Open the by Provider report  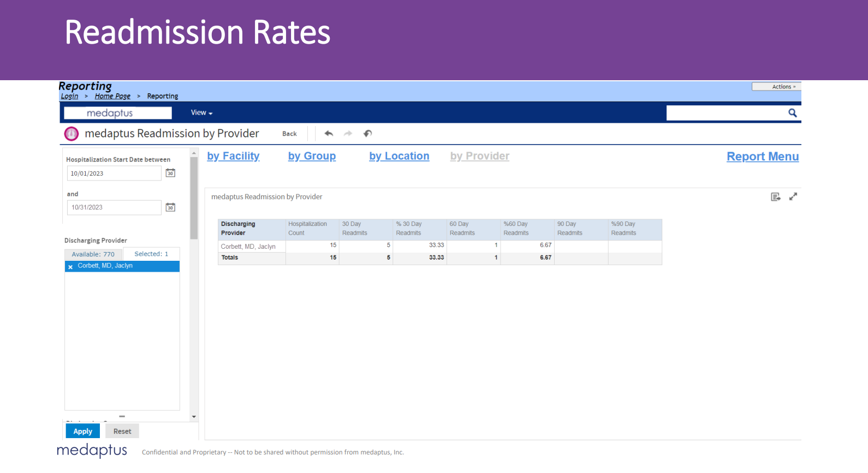point(479,156)
